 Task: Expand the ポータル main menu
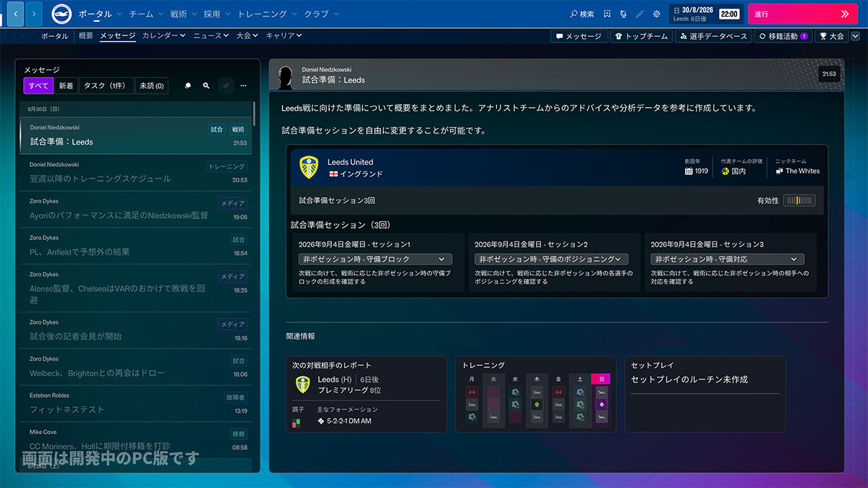pyautogui.click(x=100, y=14)
